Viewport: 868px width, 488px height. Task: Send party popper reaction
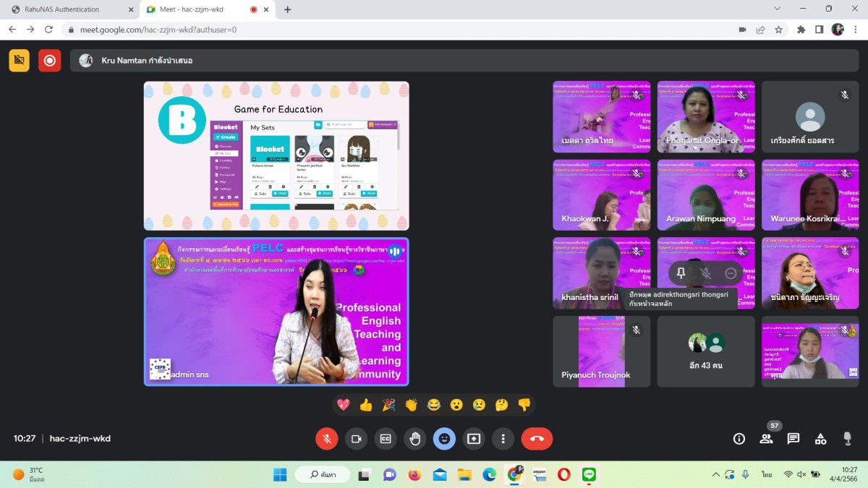388,405
